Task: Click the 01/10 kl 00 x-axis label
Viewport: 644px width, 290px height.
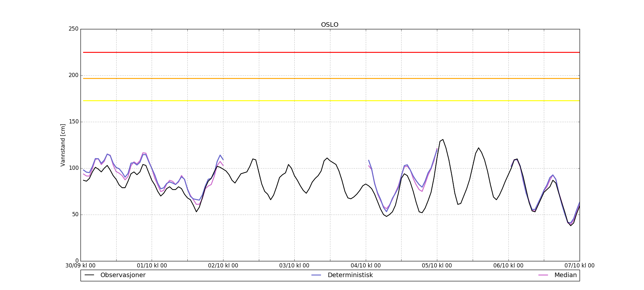Action: click(x=152, y=266)
